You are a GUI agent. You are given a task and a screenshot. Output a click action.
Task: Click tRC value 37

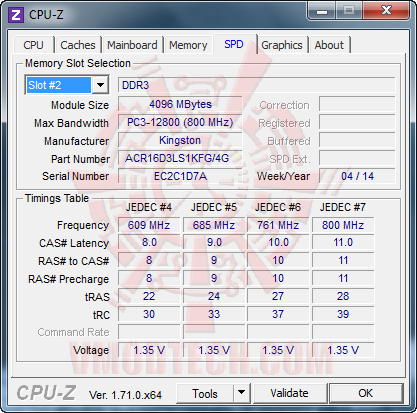(x=278, y=314)
